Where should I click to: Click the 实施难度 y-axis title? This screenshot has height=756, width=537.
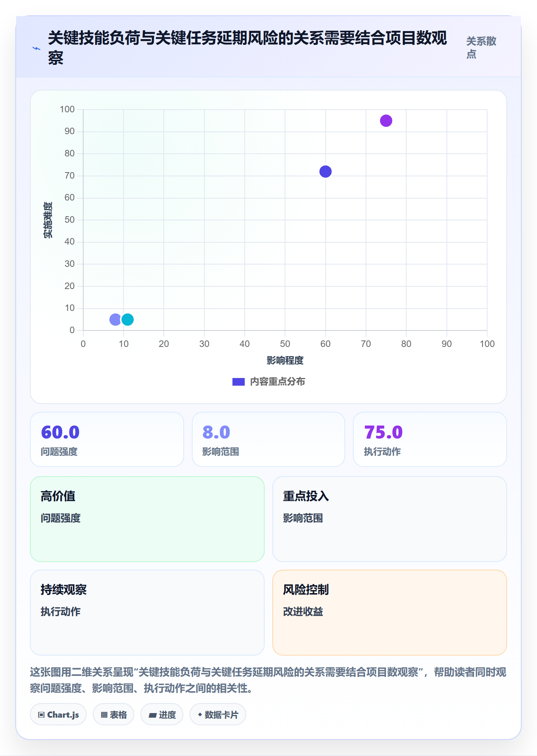click(x=48, y=220)
